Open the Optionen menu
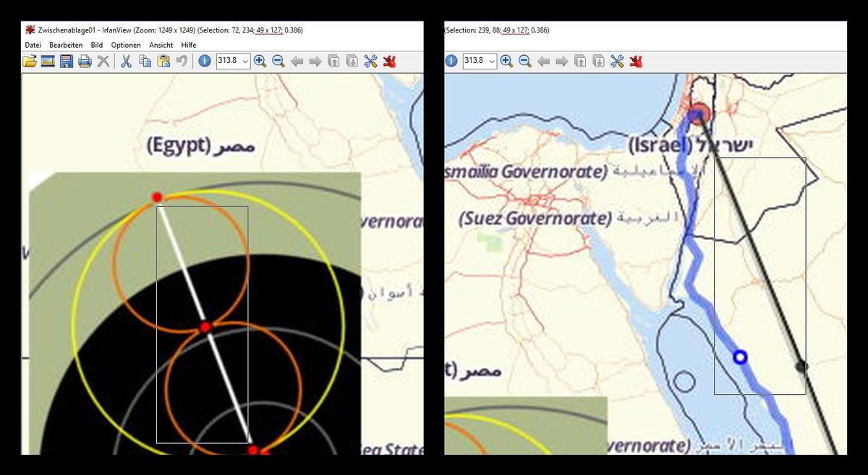868x475 pixels. coord(126,45)
